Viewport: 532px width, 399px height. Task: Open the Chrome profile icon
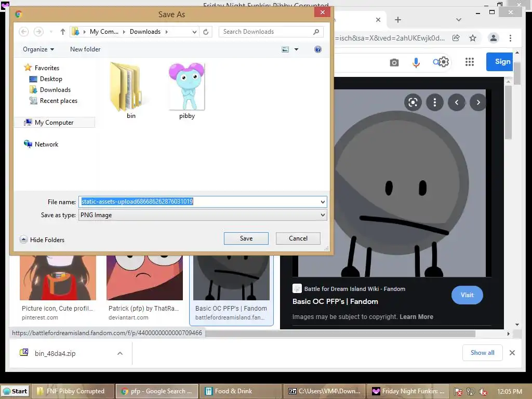(494, 38)
